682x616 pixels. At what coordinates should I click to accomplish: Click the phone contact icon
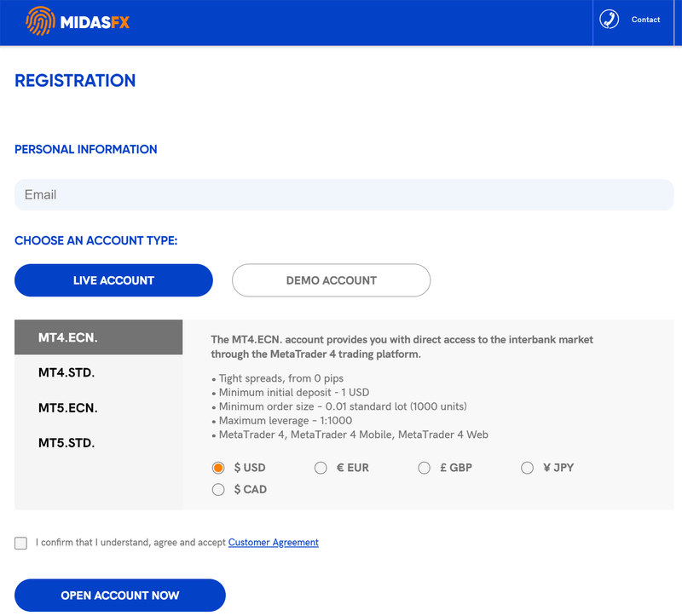pyautogui.click(x=609, y=20)
